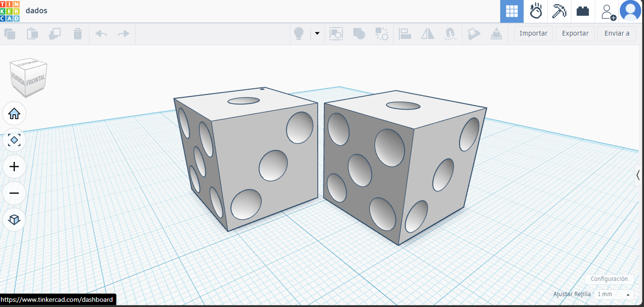Zoom out with the minus button
The width and height of the screenshot is (644, 307).
tap(14, 193)
